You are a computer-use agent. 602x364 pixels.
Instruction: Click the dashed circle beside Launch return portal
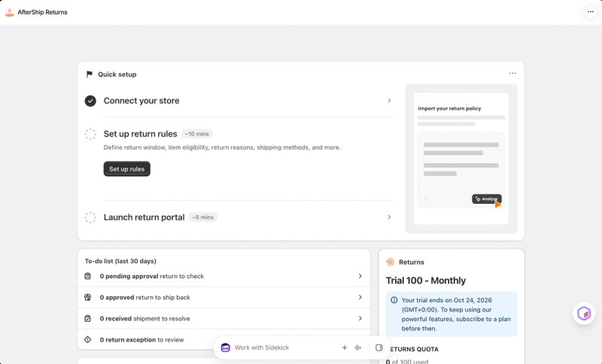coord(90,217)
